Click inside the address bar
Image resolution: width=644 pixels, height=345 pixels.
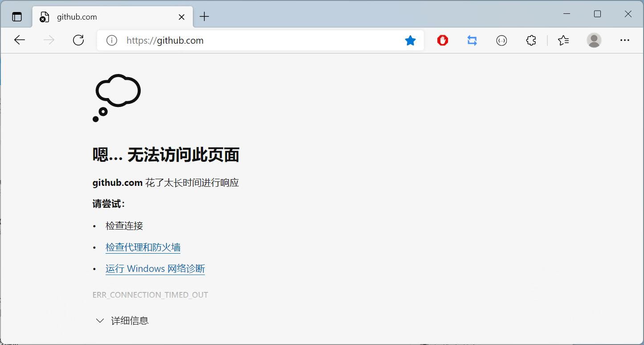pyautogui.click(x=267, y=40)
